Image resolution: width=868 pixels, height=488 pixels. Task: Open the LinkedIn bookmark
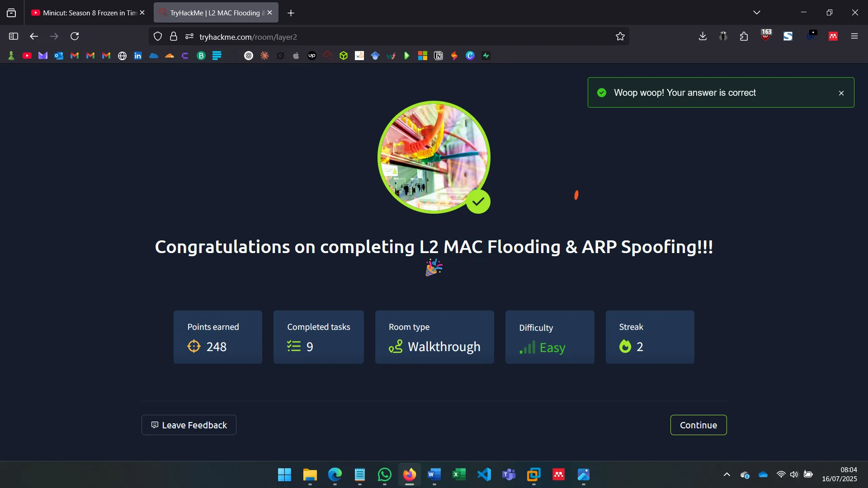tap(137, 55)
